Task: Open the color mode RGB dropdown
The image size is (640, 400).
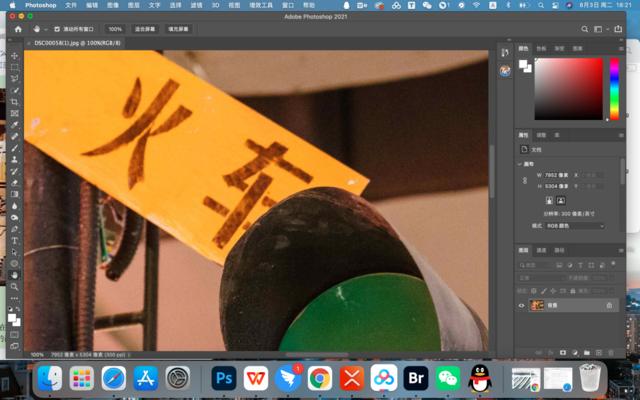Action: coord(575,226)
